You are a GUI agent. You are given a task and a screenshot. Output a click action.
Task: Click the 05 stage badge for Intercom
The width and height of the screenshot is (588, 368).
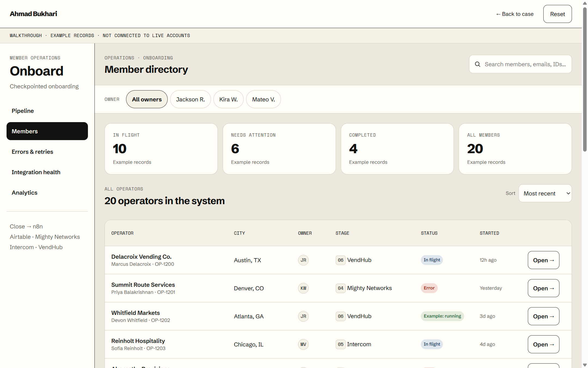click(341, 344)
